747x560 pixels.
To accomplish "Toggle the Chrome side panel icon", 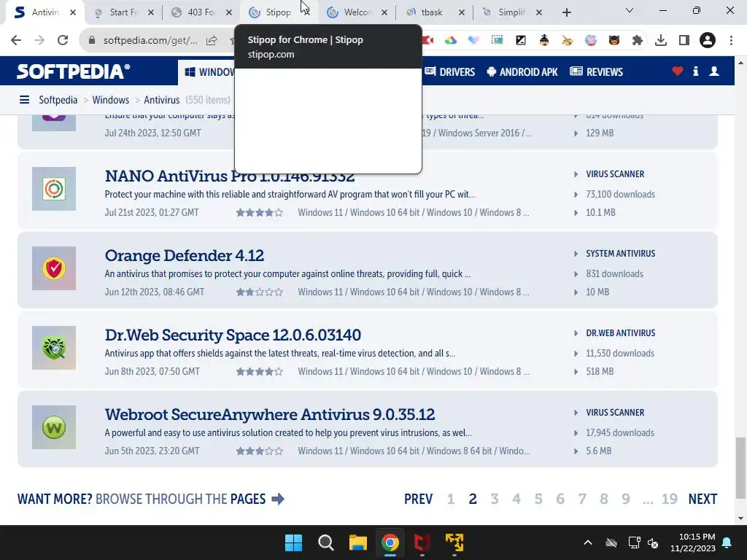I will tap(684, 41).
